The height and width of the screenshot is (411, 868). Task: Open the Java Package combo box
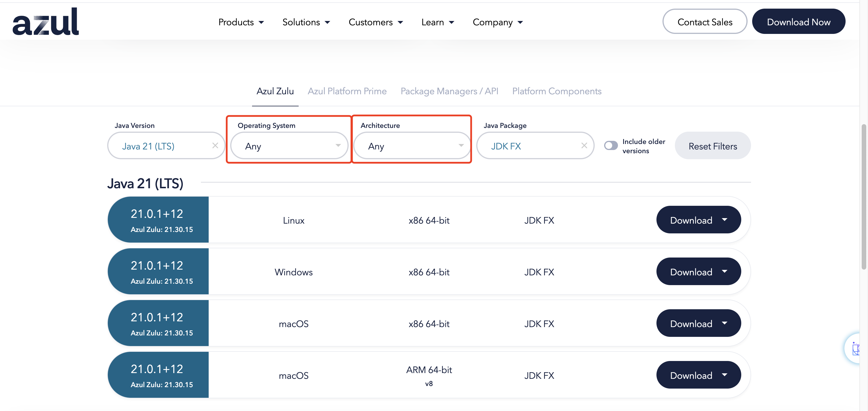[x=535, y=145]
